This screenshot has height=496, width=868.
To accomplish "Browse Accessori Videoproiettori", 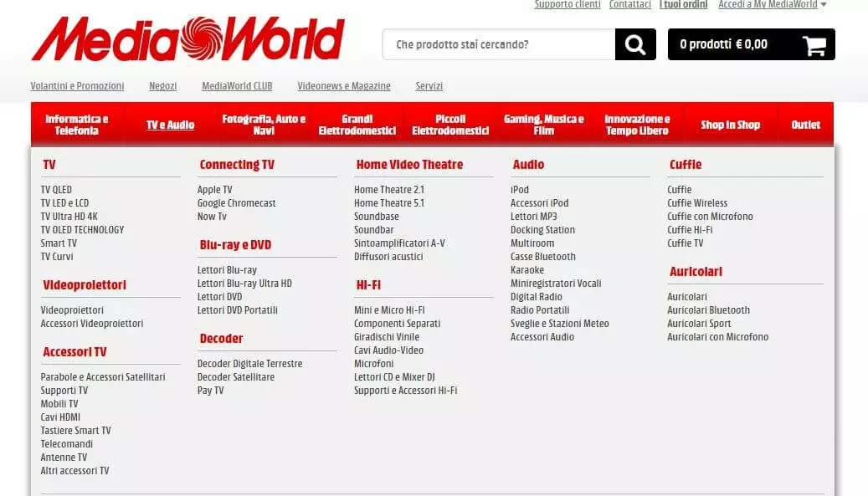I will pyautogui.click(x=92, y=324).
